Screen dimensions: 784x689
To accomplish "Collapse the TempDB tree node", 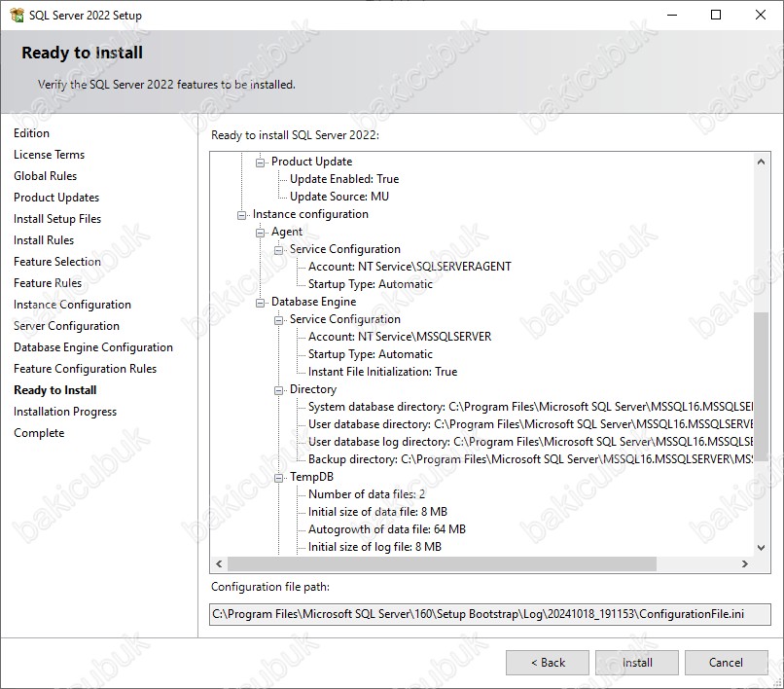I will pos(278,478).
